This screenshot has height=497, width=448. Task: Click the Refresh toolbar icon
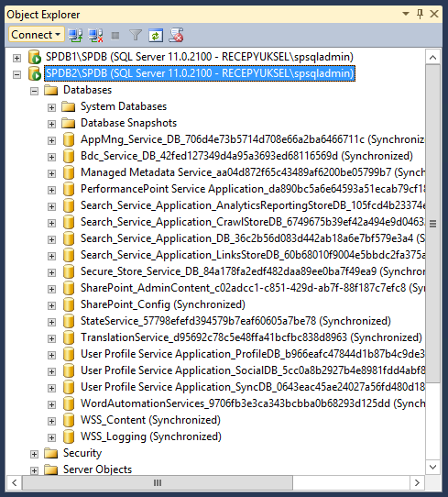click(x=156, y=35)
